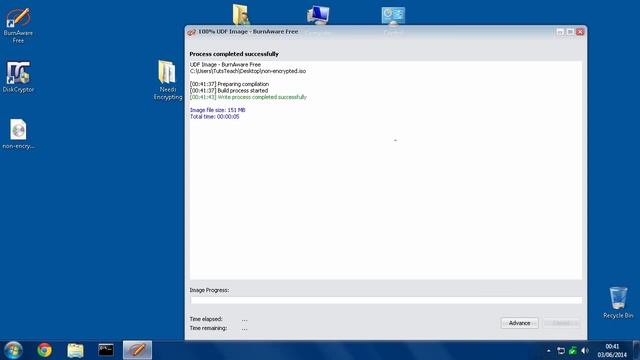Click the 'Build process started' log line
This screenshot has height=360, width=640.
[x=229, y=91]
